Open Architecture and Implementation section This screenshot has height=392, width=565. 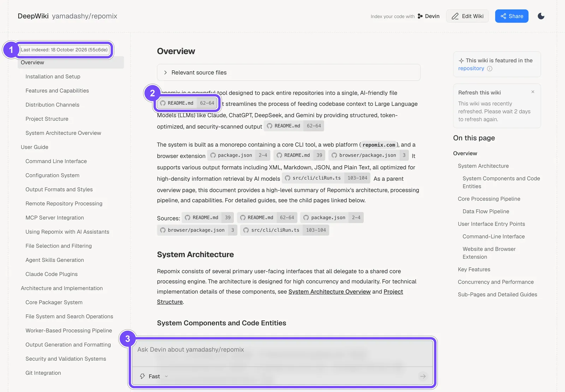pos(62,288)
